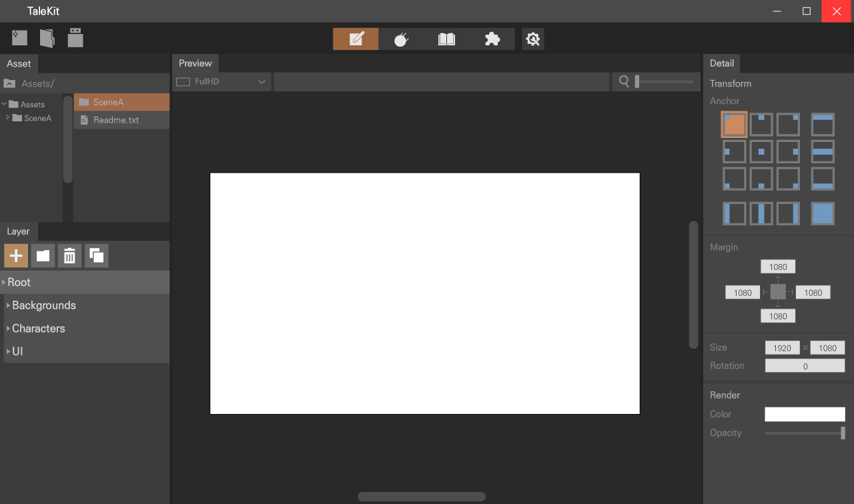Click the Asset tree vertical scrollbar
Screen dimensions: 854x504
(68, 139)
